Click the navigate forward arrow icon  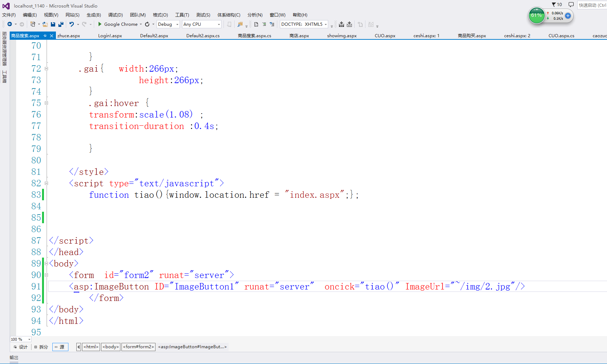point(22,24)
